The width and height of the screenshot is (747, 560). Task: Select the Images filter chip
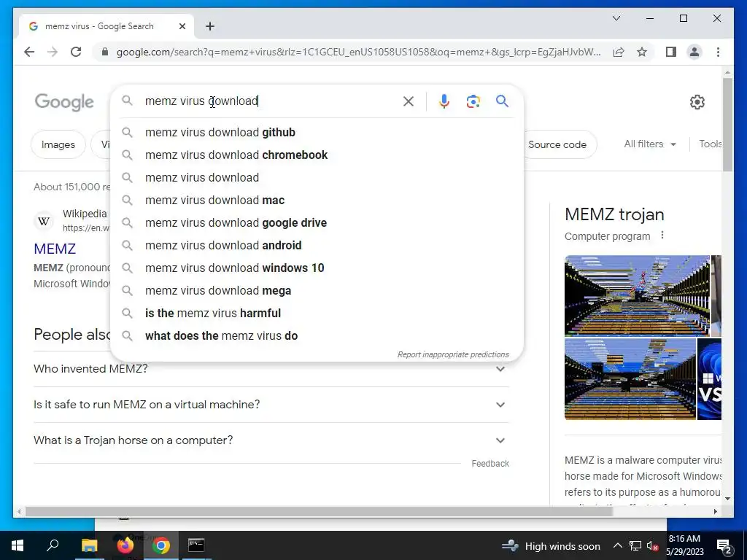point(58,144)
